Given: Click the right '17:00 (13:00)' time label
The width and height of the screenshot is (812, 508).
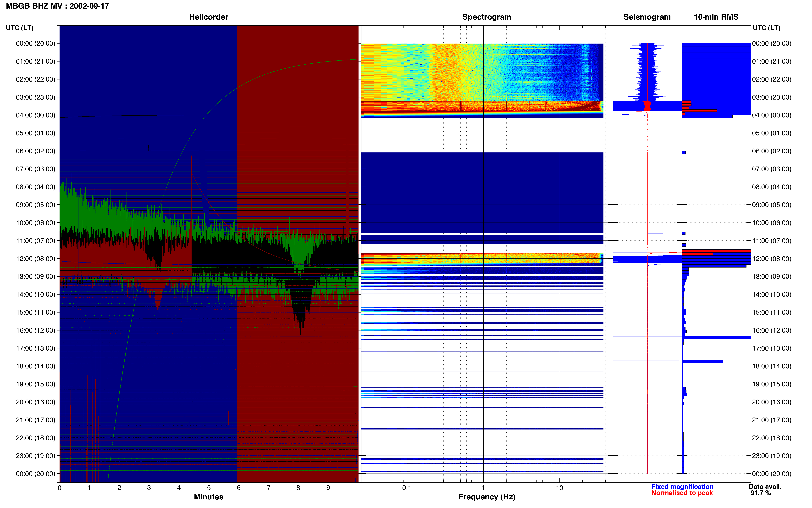Looking at the screenshot, I should [772, 348].
